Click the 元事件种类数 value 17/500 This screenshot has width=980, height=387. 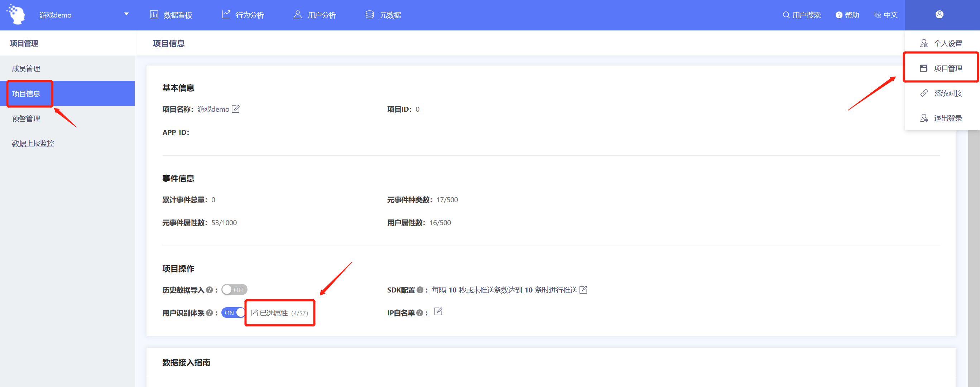coord(447,200)
